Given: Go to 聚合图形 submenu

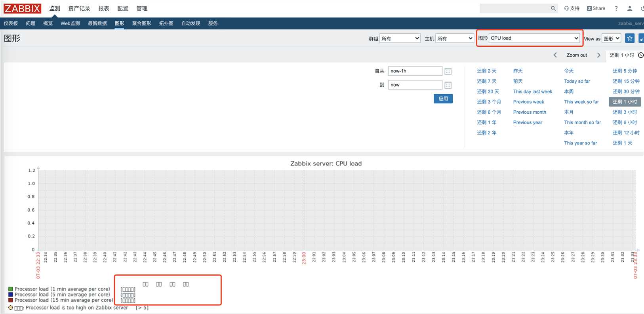Looking at the screenshot, I should coord(142,23).
